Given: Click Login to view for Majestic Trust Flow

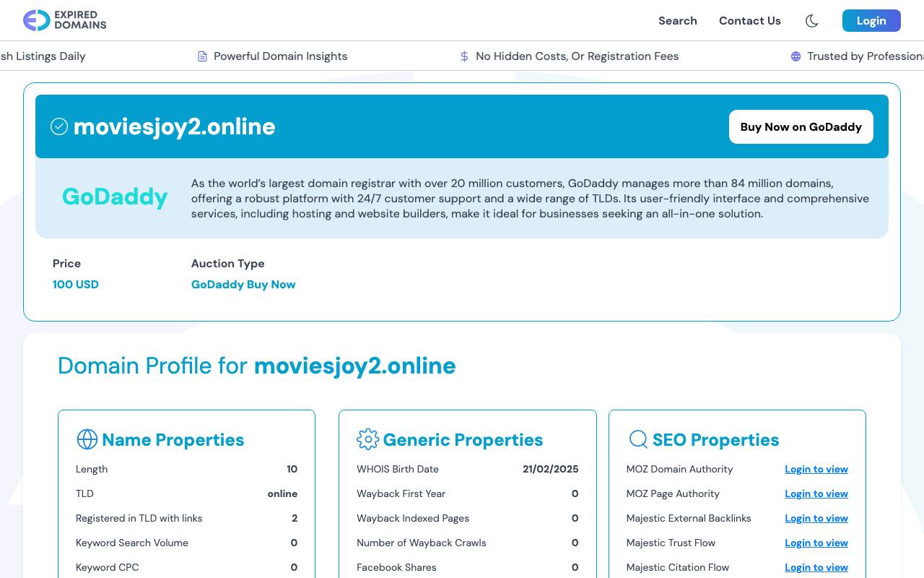Looking at the screenshot, I should click(x=816, y=543).
